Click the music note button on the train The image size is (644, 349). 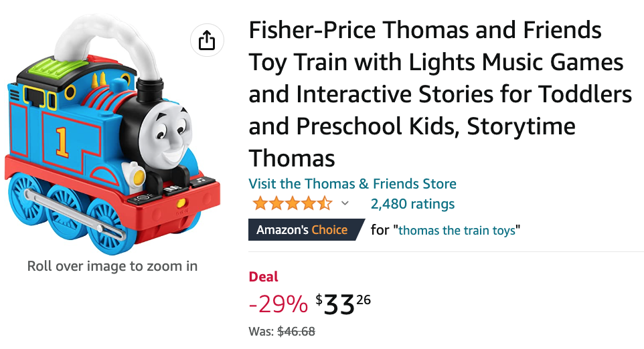tap(201, 180)
